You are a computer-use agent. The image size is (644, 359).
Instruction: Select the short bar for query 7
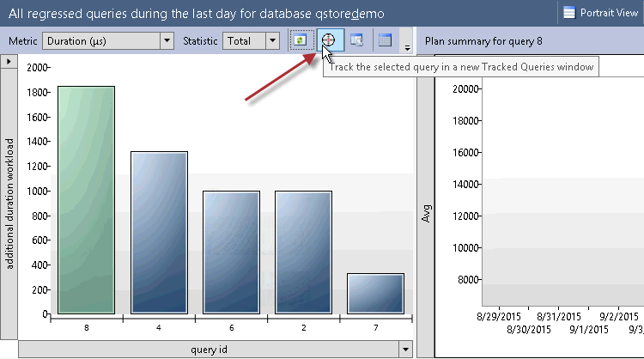point(376,294)
